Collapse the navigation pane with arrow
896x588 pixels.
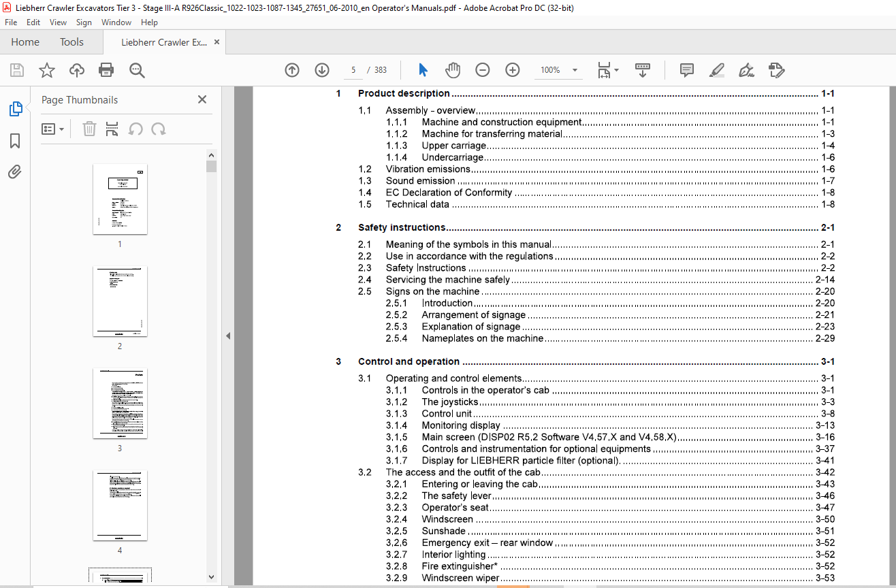tap(228, 336)
